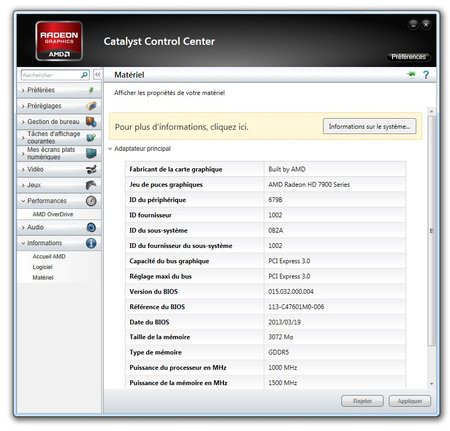The width and height of the screenshot is (450, 431).
Task: Select the 'AMD Radeon HD 7900 Series' value
Action: (x=309, y=184)
